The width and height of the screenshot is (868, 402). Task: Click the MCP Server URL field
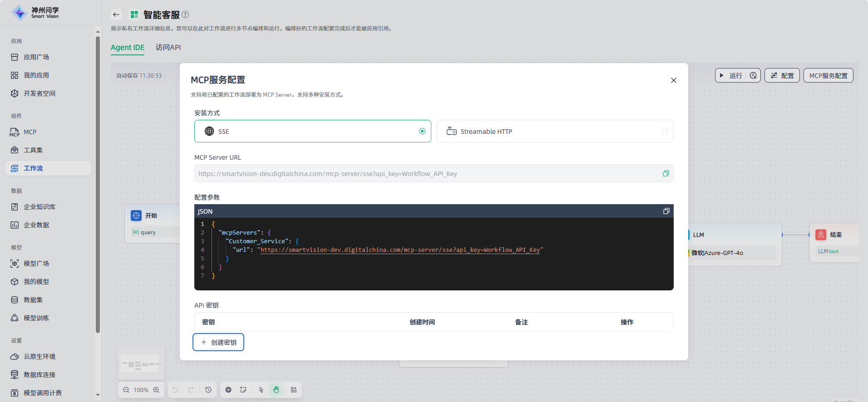coord(427,173)
